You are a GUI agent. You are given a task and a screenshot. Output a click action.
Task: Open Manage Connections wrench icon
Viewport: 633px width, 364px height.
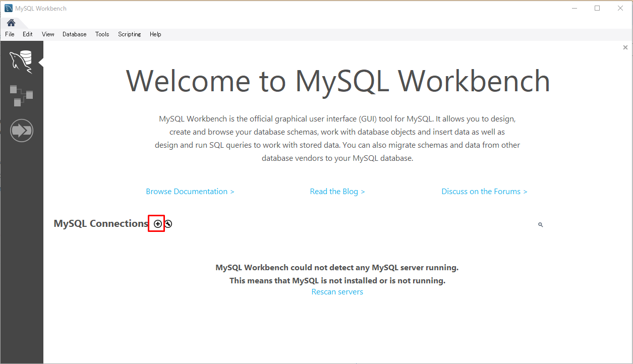[x=168, y=224]
